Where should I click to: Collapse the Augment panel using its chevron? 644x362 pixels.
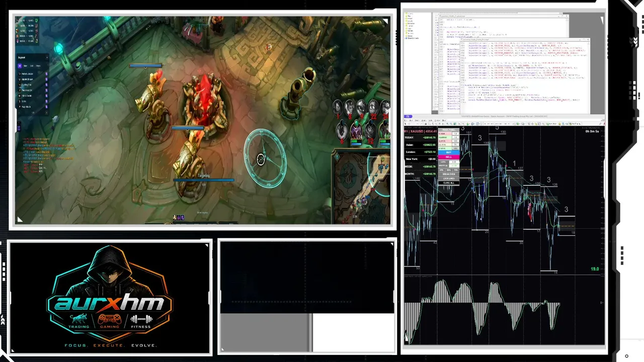(47, 58)
